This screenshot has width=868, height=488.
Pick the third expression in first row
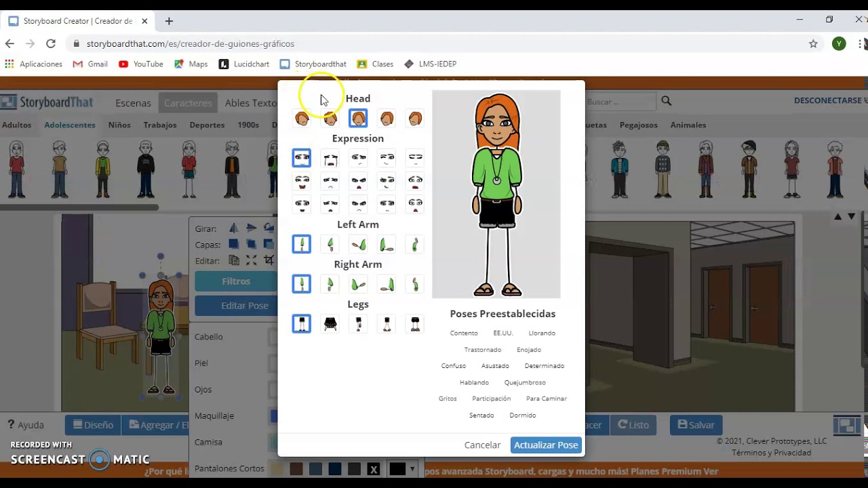[359, 159]
